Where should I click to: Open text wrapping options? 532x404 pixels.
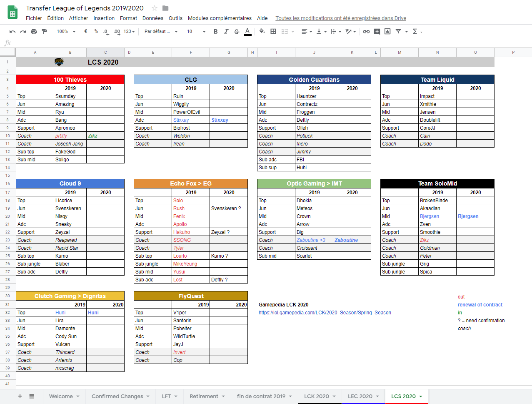click(x=336, y=32)
